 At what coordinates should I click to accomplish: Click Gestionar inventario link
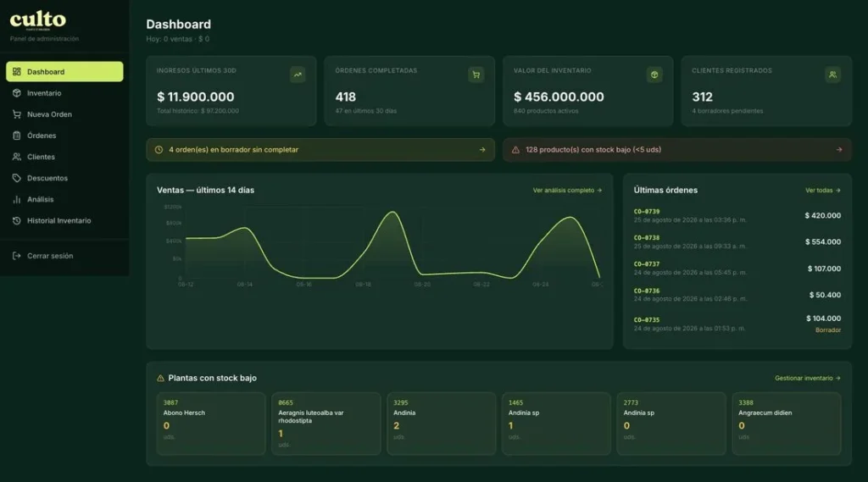[x=808, y=379]
